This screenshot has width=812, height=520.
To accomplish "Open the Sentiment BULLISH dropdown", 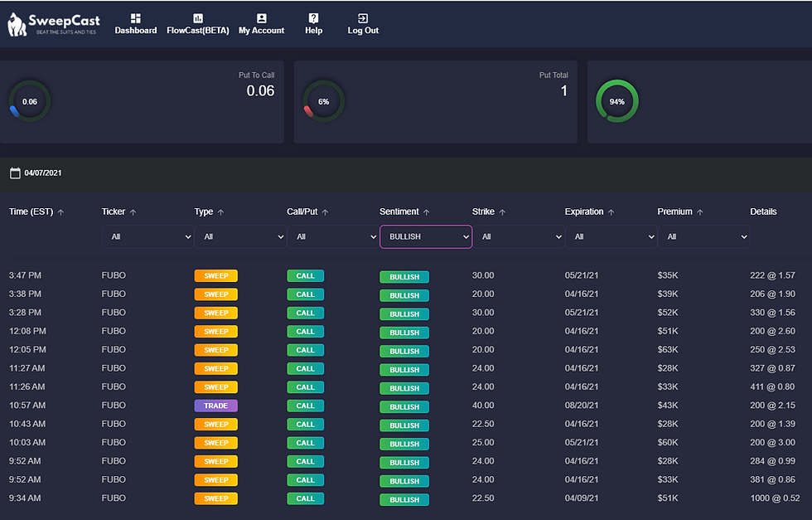I will (x=425, y=236).
